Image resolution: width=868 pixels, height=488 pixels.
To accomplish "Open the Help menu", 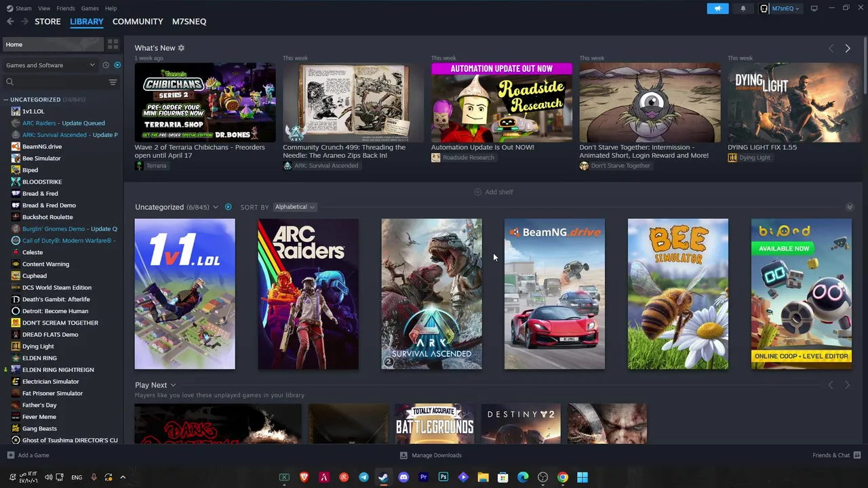I will click(111, 8).
